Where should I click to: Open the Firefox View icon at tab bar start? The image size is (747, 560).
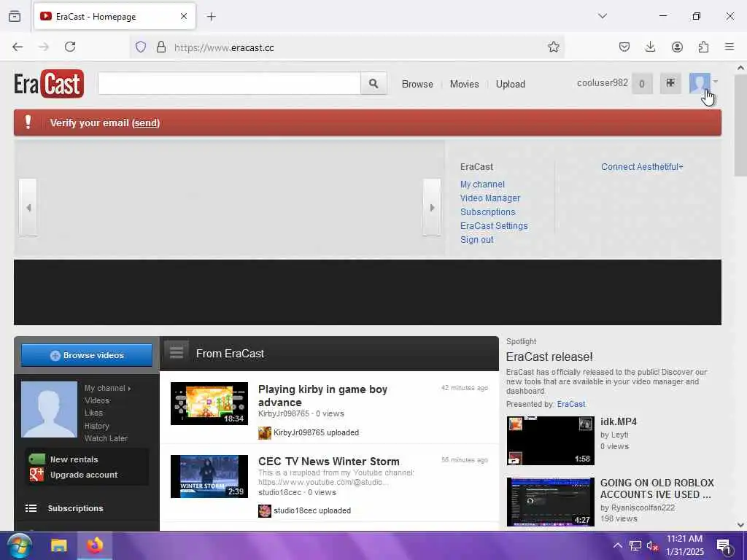tap(15, 16)
